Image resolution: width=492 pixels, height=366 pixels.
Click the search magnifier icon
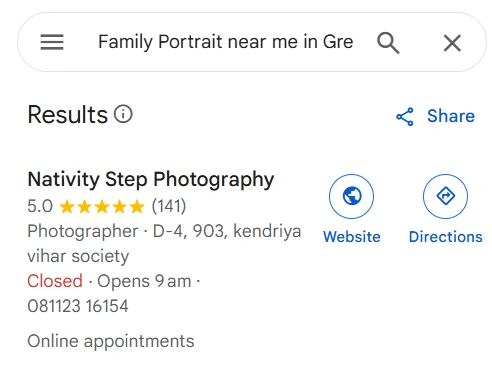coord(388,43)
